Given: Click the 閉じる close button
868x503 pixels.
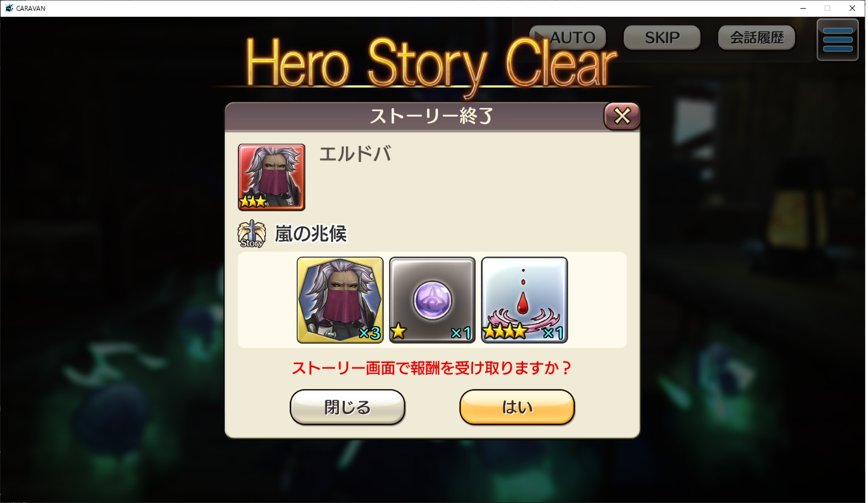Looking at the screenshot, I should click(347, 407).
